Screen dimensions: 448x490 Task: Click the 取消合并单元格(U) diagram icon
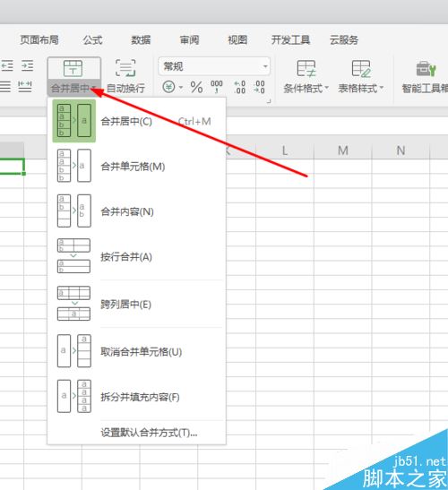point(74,350)
